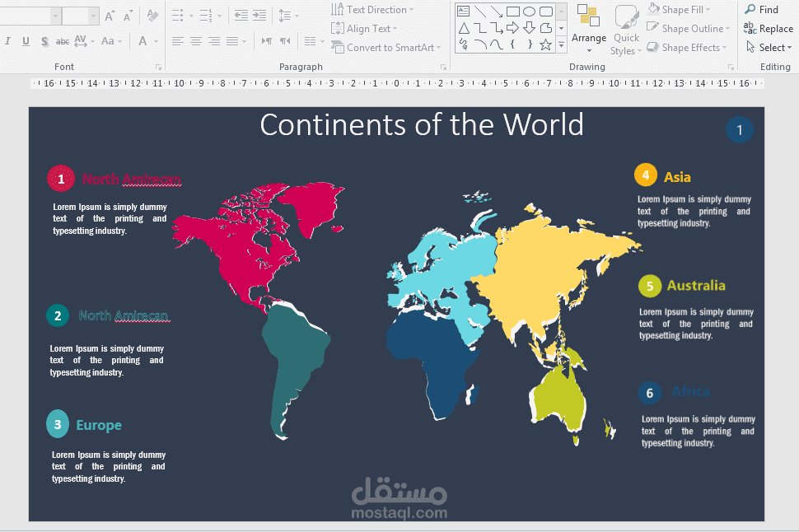The image size is (799, 532).
Task: Set left-to-right text direction
Action: tap(267, 41)
